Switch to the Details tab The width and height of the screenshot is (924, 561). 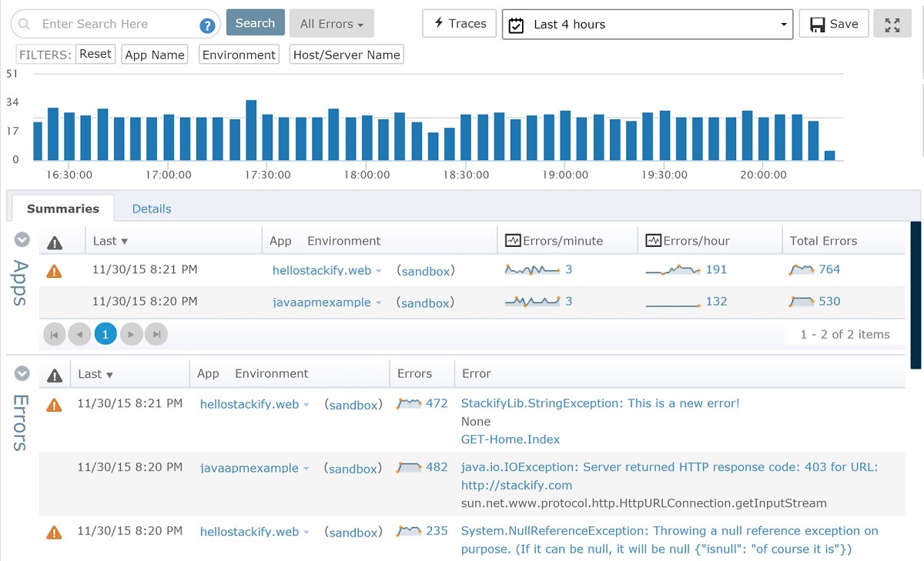[x=152, y=209]
